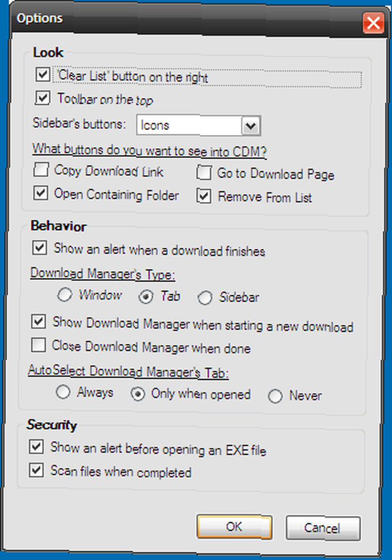Screen dimensions: 392x560
Task: Disable alert when a download finishes
Action: pyautogui.click(x=40, y=248)
